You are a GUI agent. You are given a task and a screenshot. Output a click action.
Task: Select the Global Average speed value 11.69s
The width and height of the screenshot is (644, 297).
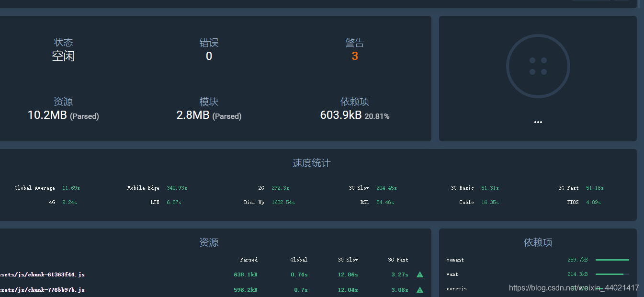[x=71, y=188]
